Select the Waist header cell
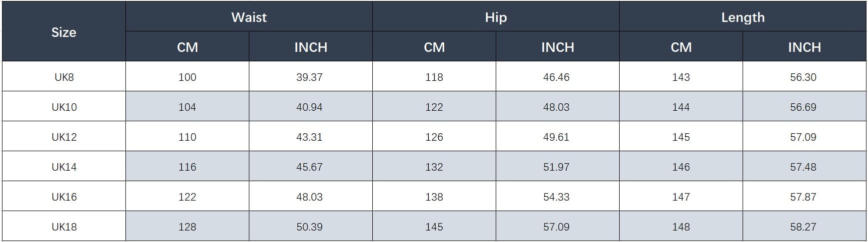 (249, 17)
